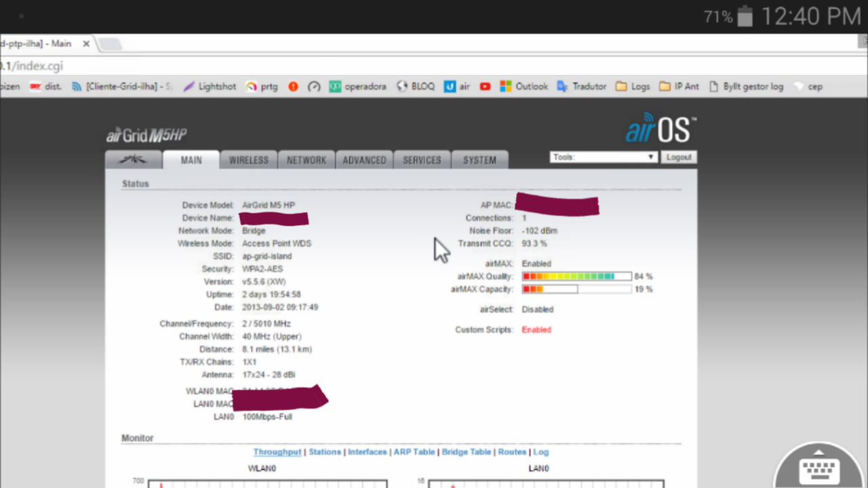The height and width of the screenshot is (488, 868).
Task: Open the Interfaces monitor link
Action: pyautogui.click(x=368, y=452)
